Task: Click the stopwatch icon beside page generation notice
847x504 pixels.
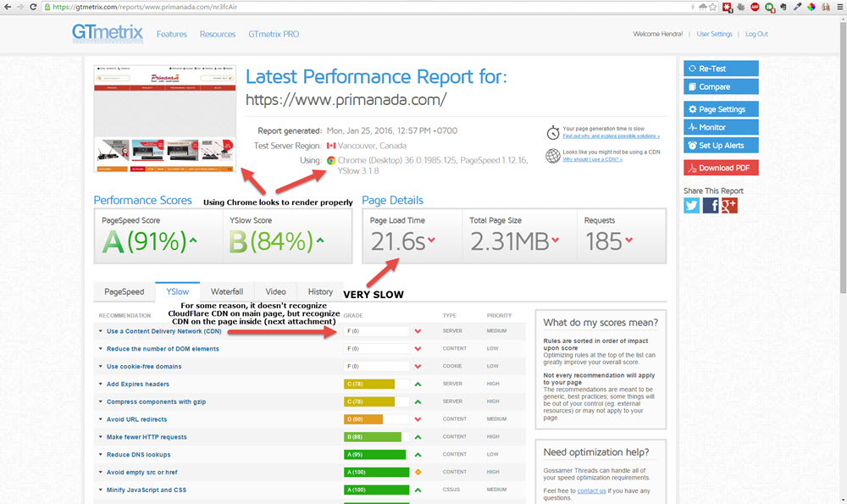Action: pyautogui.click(x=552, y=132)
